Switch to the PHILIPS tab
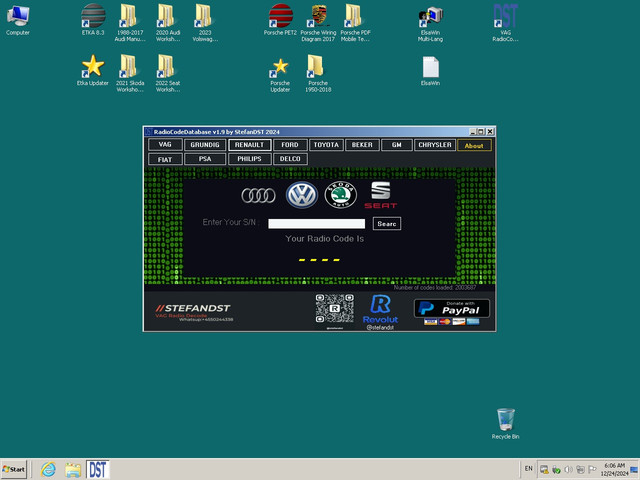The width and height of the screenshot is (640, 480). pyautogui.click(x=249, y=159)
